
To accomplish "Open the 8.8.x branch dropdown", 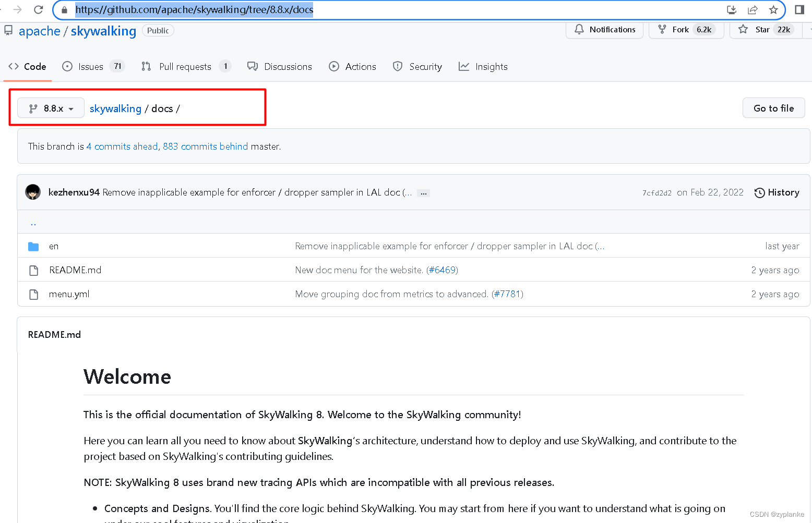I will coord(51,108).
